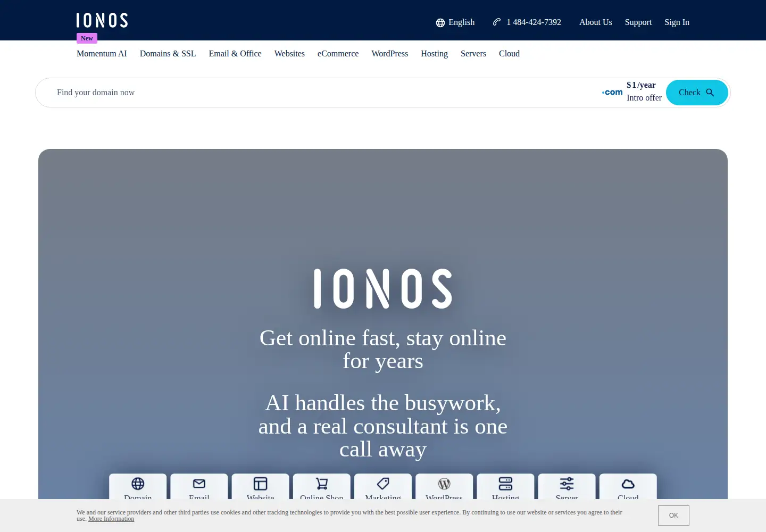This screenshot has height=532, width=766.
Task: Open the Cloud icon tile
Action: click(628, 486)
